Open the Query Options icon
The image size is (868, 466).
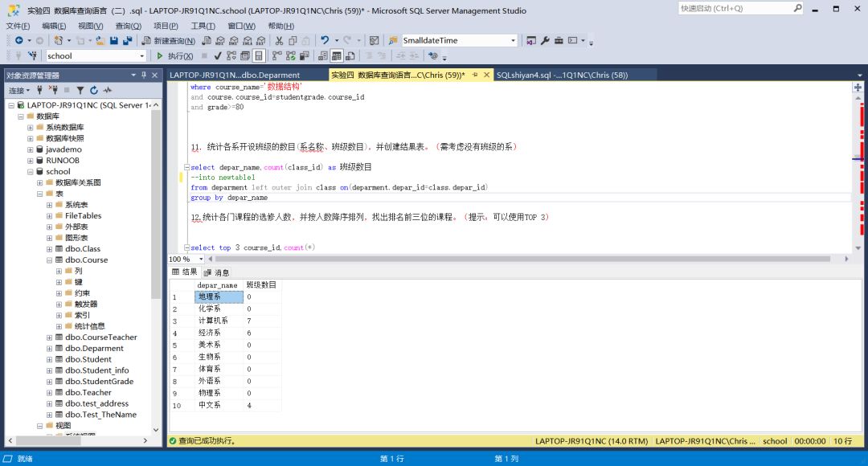tap(244, 56)
